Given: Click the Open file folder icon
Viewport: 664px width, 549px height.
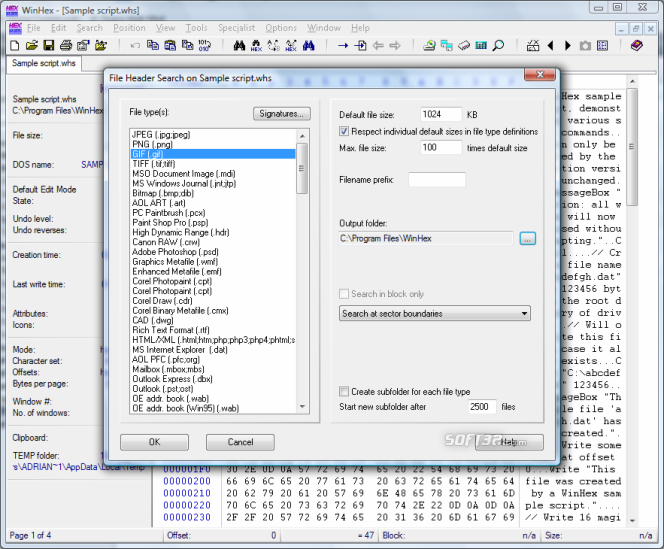Looking at the screenshot, I should (x=32, y=45).
